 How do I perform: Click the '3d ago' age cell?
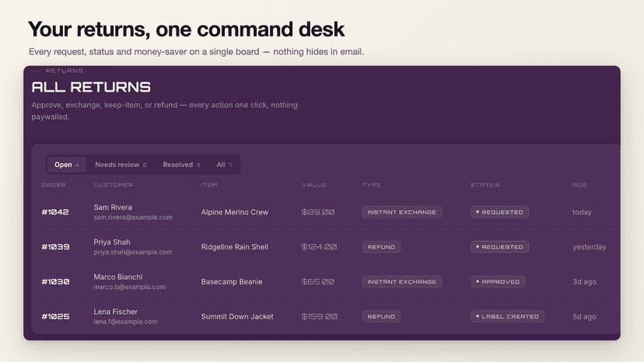click(584, 282)
